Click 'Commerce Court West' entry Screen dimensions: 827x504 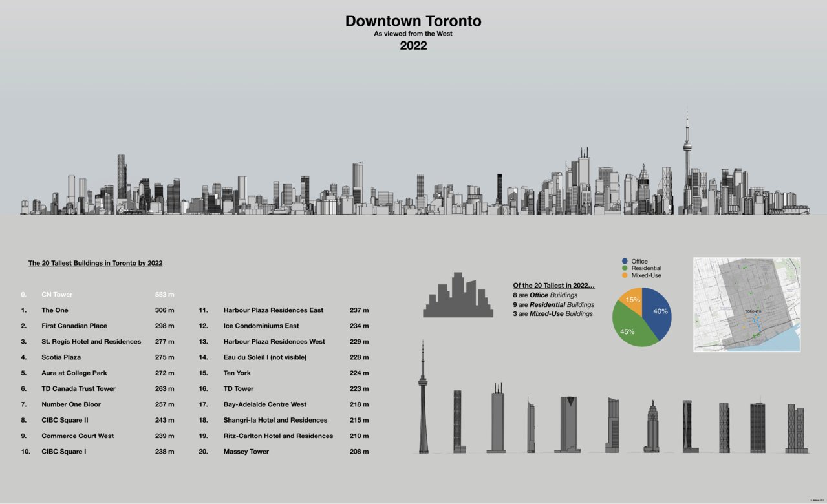(78, 436)
